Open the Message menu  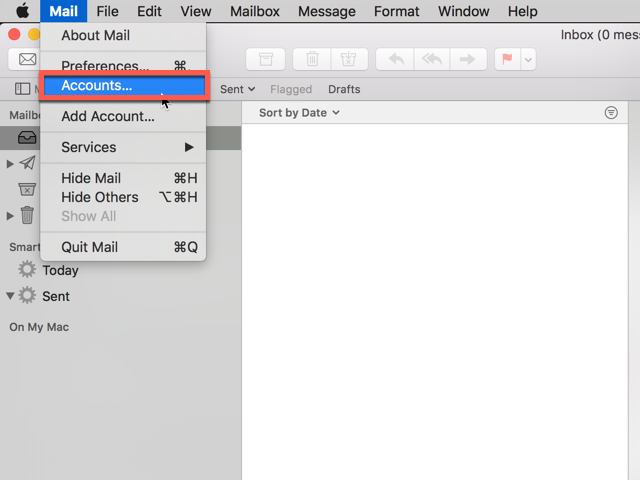(x=327, y=11)
